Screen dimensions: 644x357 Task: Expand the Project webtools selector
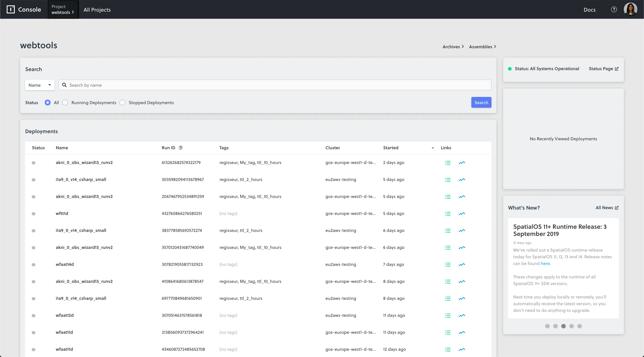(63, 9)
